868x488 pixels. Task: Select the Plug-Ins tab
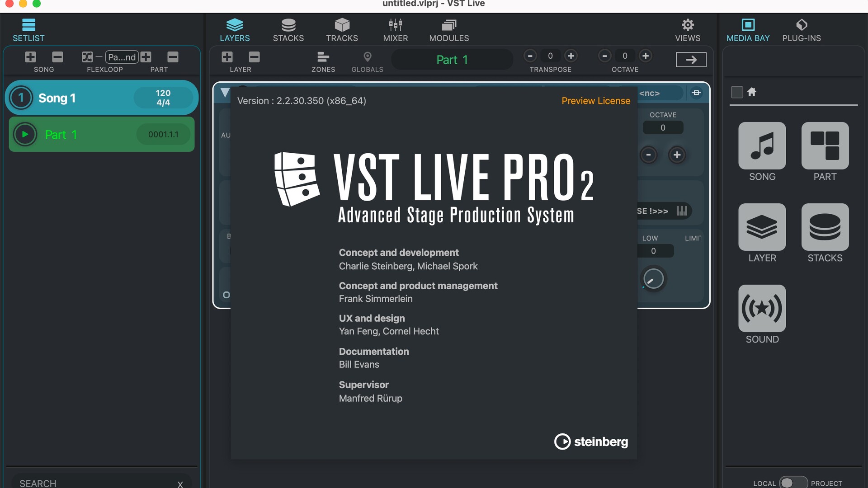(802, 30)
